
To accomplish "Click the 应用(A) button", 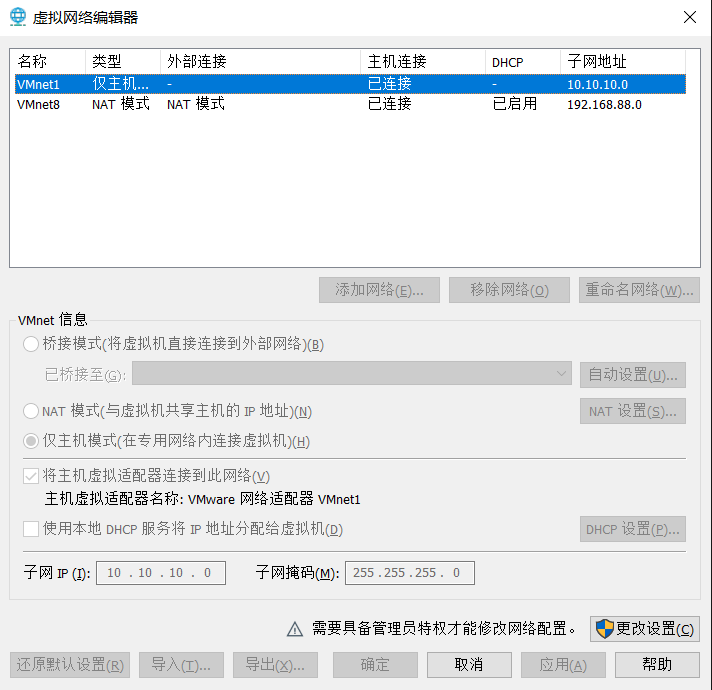I will click(563, 665).
